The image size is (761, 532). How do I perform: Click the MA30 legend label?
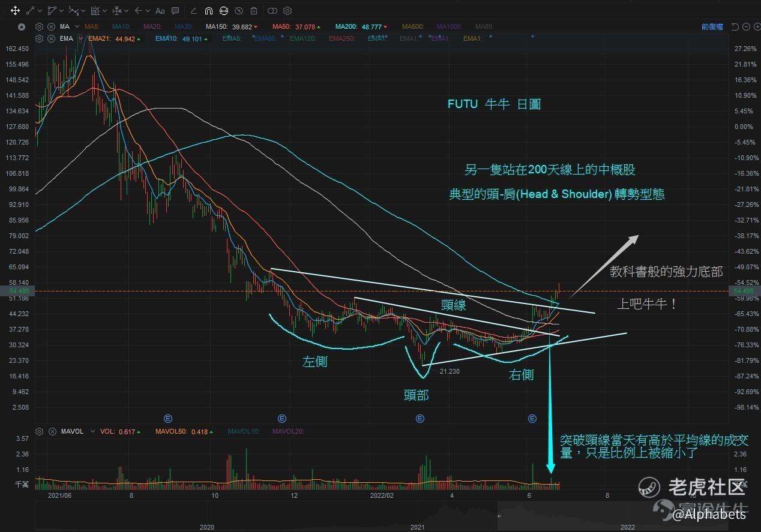tap(183, 26)
